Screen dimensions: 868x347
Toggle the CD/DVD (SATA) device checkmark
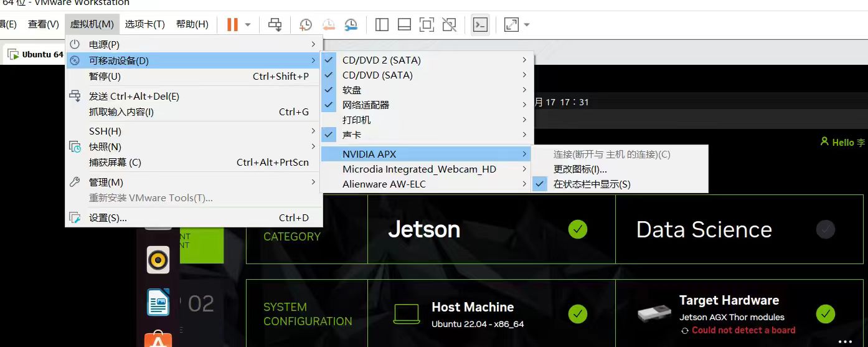329,75
